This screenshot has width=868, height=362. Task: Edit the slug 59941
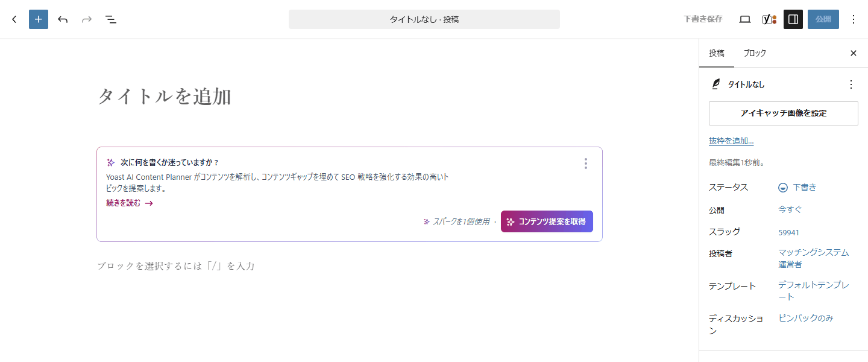tap(789, 232)
